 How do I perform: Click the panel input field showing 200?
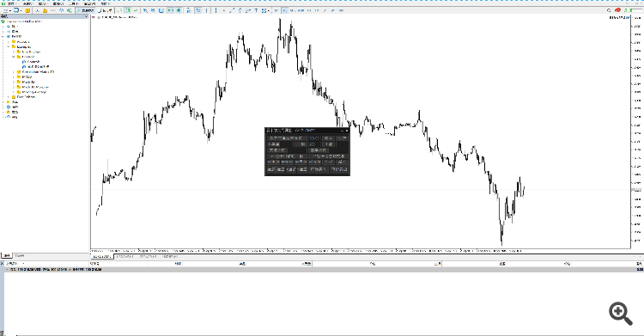(313, 144)
